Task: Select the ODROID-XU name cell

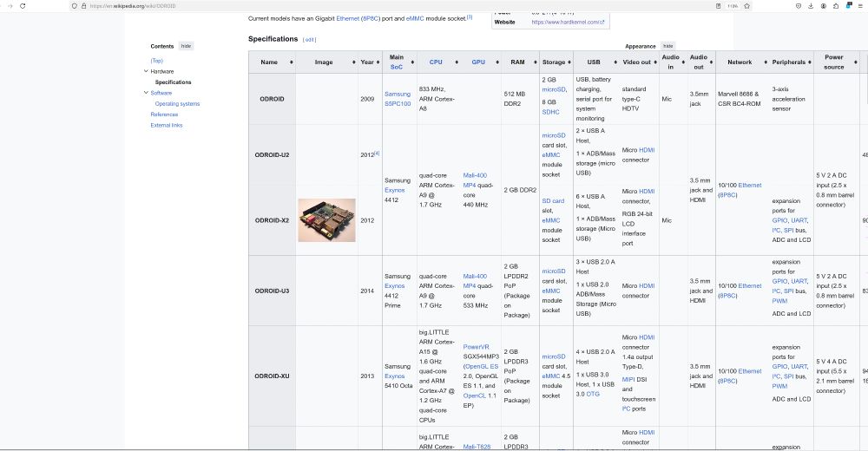Action: pos(272,376)
